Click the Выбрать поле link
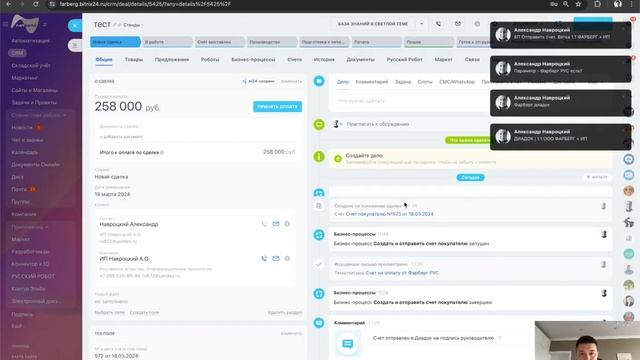 109,313
